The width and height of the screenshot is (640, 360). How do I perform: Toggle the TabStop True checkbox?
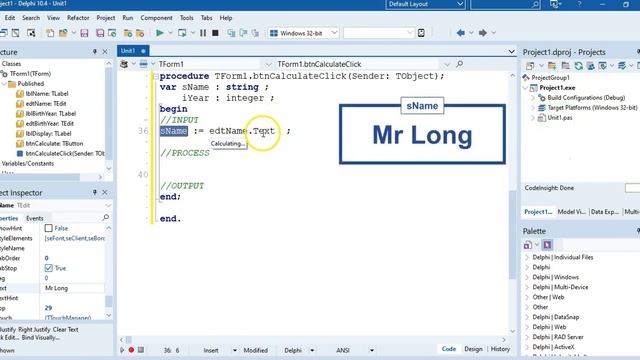tap(49, 268)
